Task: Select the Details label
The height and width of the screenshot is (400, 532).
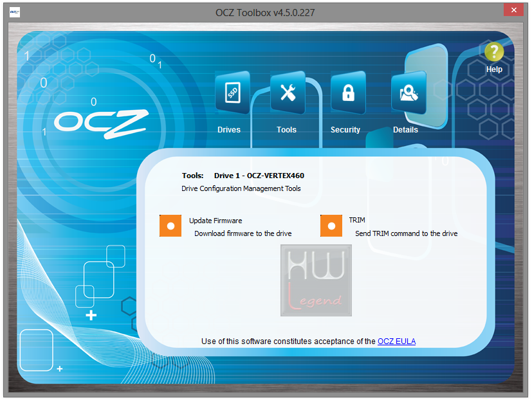Action: (405, 130)
